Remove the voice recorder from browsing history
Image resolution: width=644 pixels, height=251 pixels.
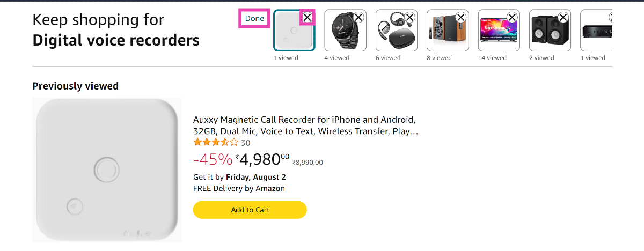point(307,18)
